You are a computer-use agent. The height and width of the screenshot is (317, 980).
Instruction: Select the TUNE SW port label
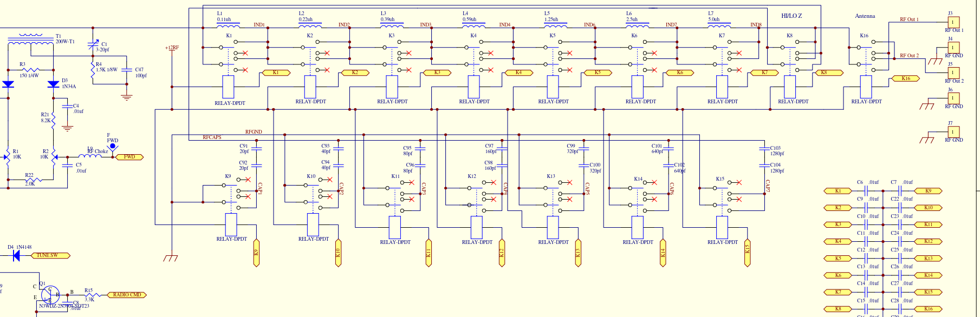point(50,255)
